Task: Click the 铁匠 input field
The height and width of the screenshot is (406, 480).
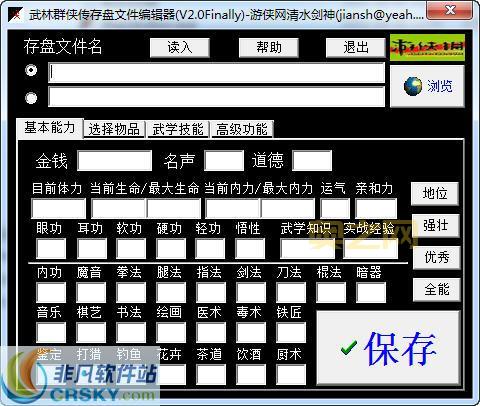Action: [291, 333]
